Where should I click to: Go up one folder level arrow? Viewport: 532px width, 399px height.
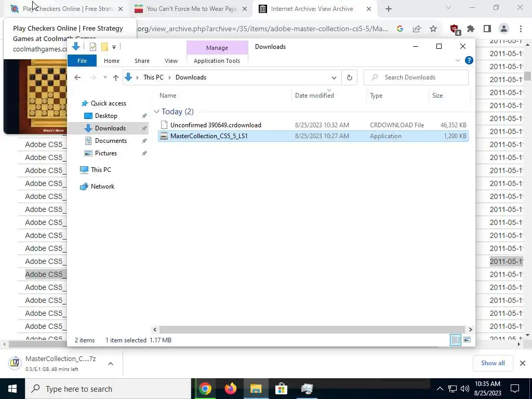[116, 78]
